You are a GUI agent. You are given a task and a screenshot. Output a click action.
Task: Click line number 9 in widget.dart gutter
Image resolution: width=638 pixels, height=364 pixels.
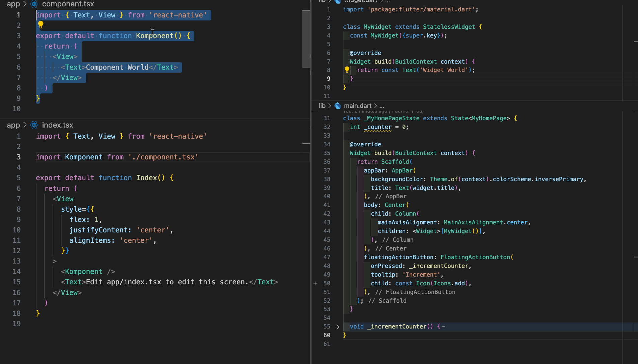point(329,79)
